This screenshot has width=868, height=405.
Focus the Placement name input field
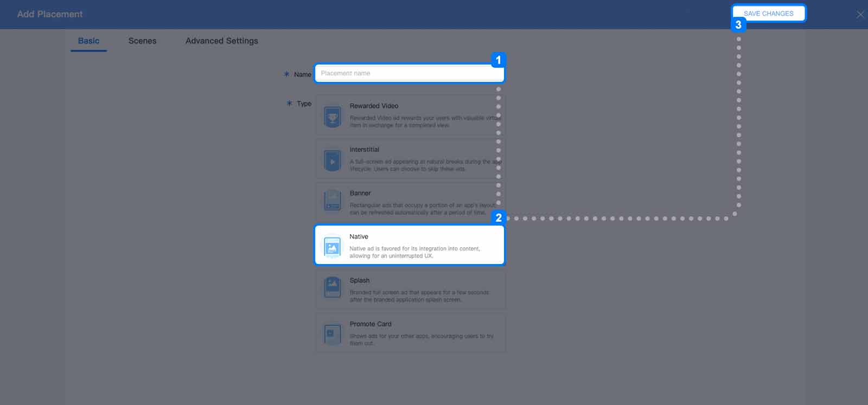(410, 73)
